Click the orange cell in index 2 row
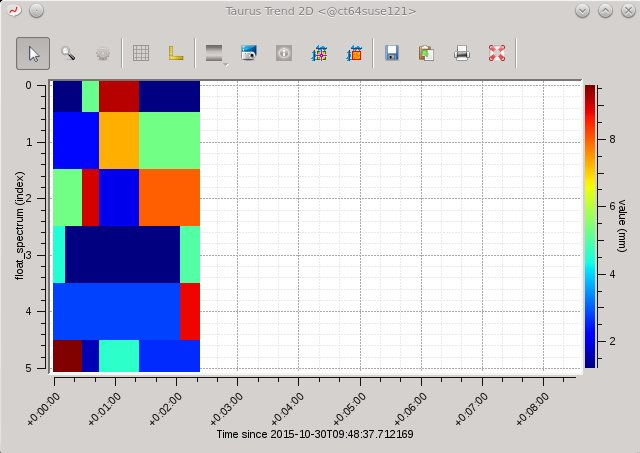Viewport: 640px width, 453px height. pos(169,198)
